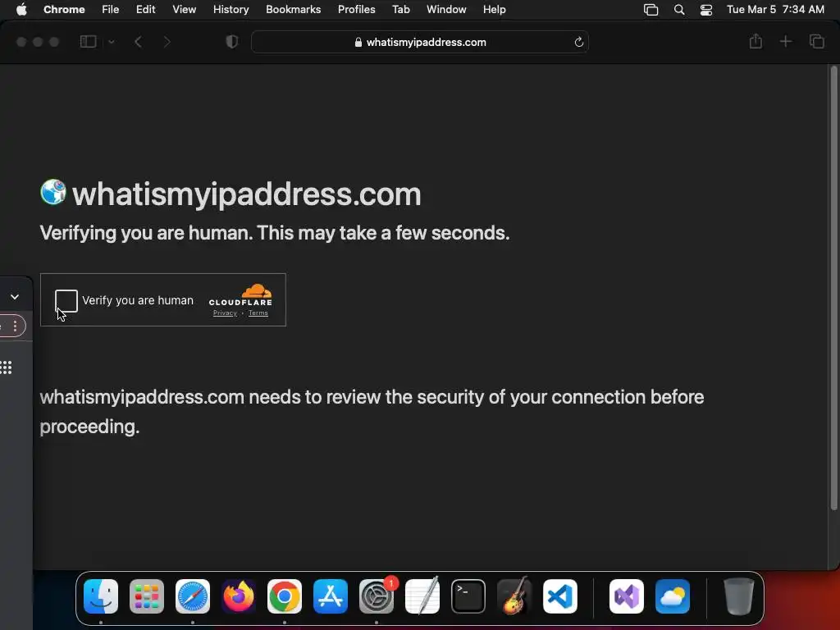Reload the page with the refresh icon

578,43
